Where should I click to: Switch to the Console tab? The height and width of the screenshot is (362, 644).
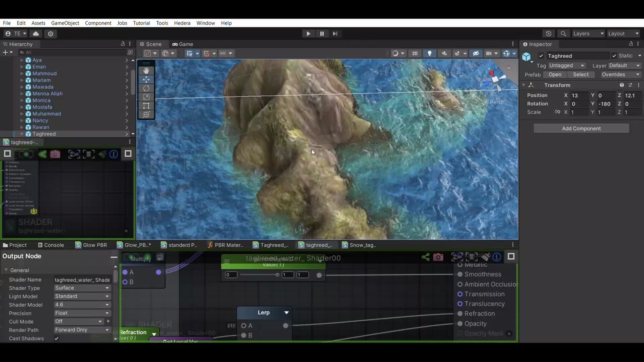[51, 245]
